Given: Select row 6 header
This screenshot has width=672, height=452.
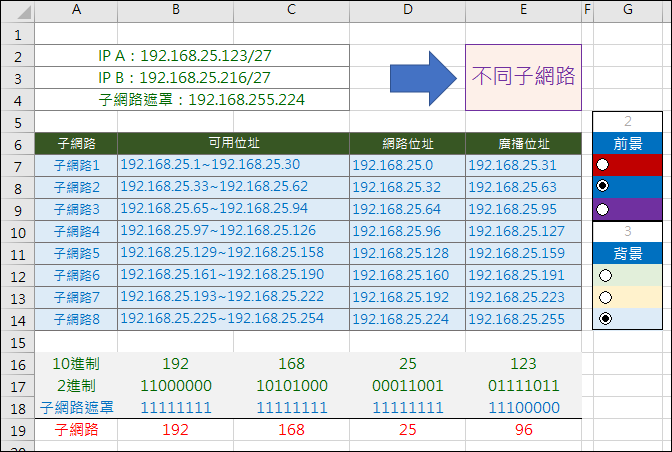Looking at the screenshot, I should point(18,144).
